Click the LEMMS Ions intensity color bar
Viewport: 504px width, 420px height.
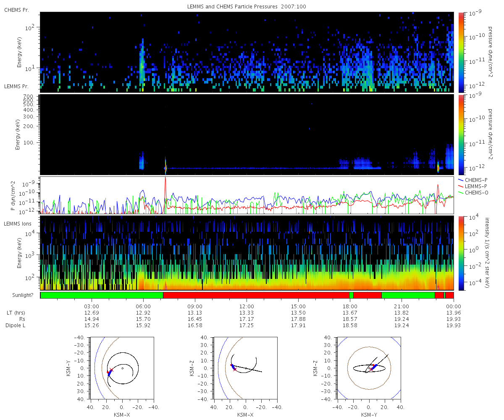click(x=461, y=253)
